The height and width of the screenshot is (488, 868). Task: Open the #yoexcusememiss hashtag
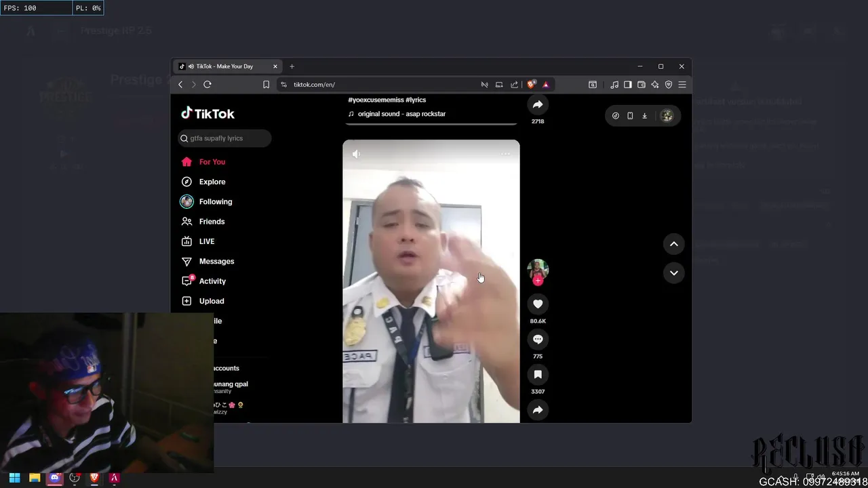click(x=376, y=100)
